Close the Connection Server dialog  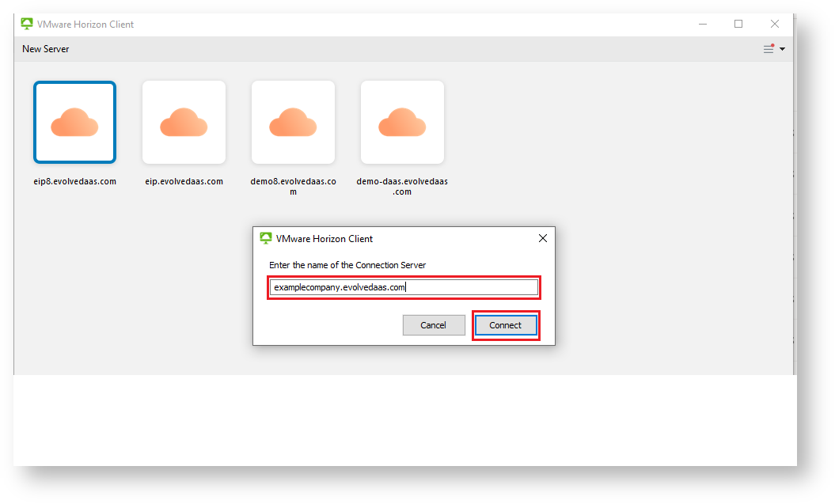(x=542, y=238)
